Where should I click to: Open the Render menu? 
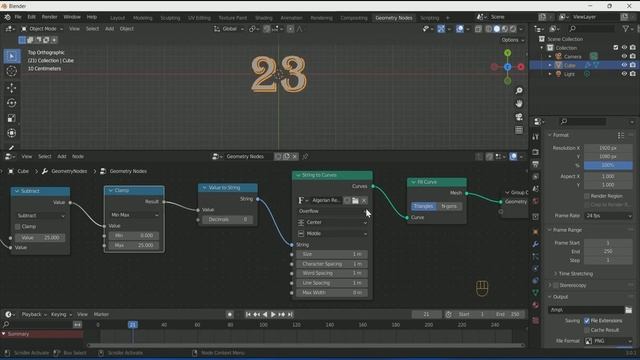click(49, 17)
